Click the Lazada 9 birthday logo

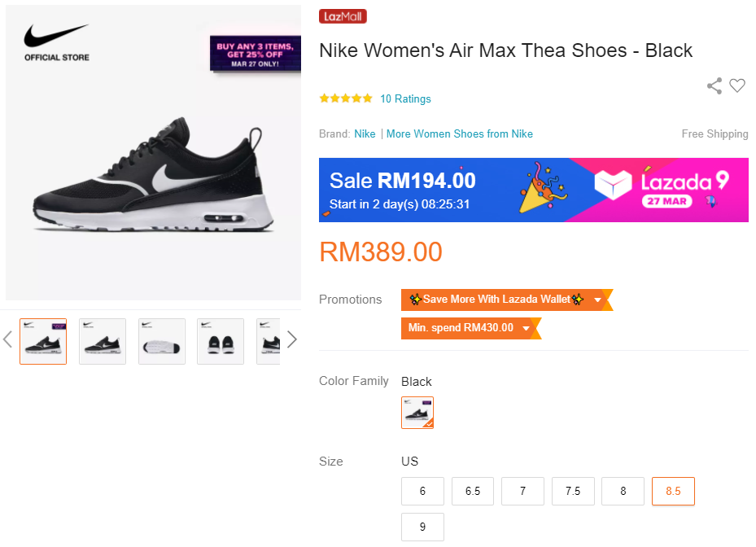(661, 188)
